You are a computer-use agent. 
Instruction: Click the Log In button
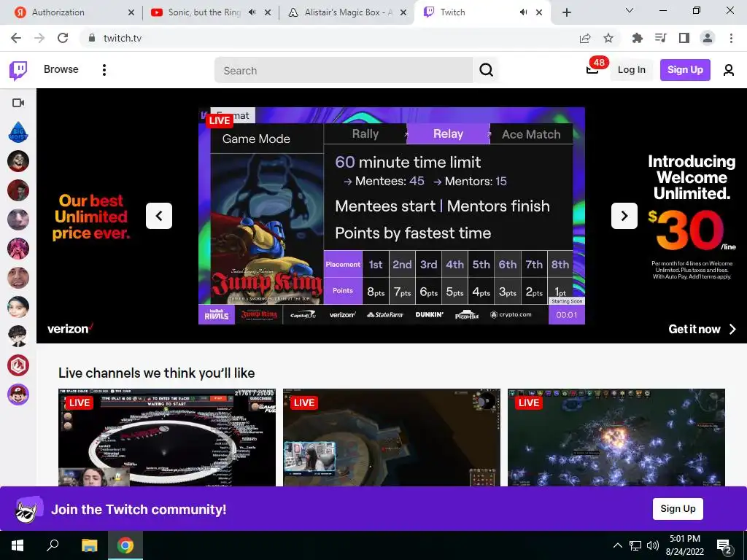(631, 70)
